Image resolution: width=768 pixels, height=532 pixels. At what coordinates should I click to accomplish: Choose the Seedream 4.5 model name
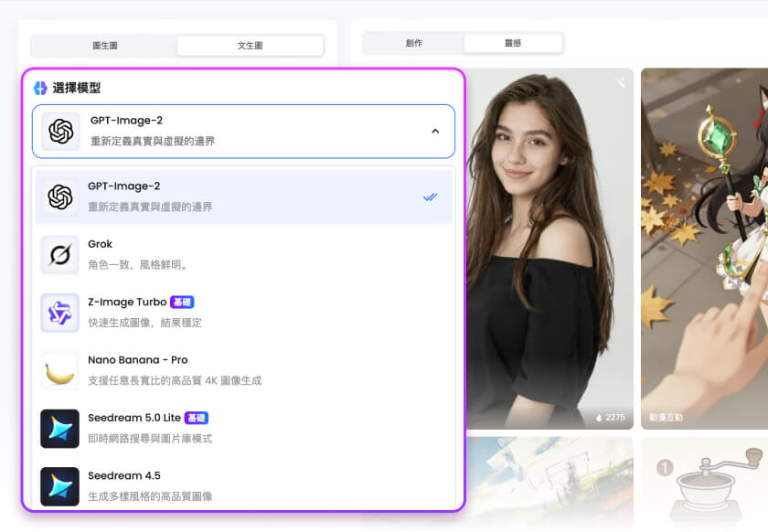124,475
